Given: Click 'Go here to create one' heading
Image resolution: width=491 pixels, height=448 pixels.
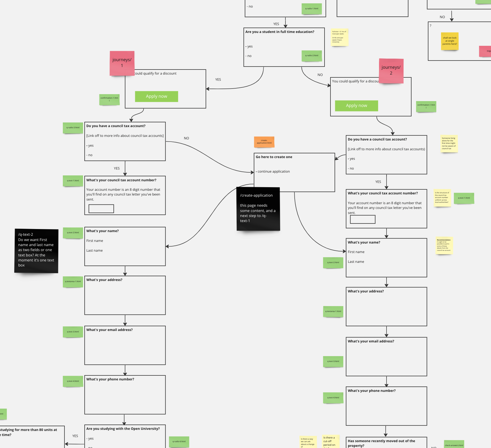Looking at the screenshot, I should tap(274, 157).
